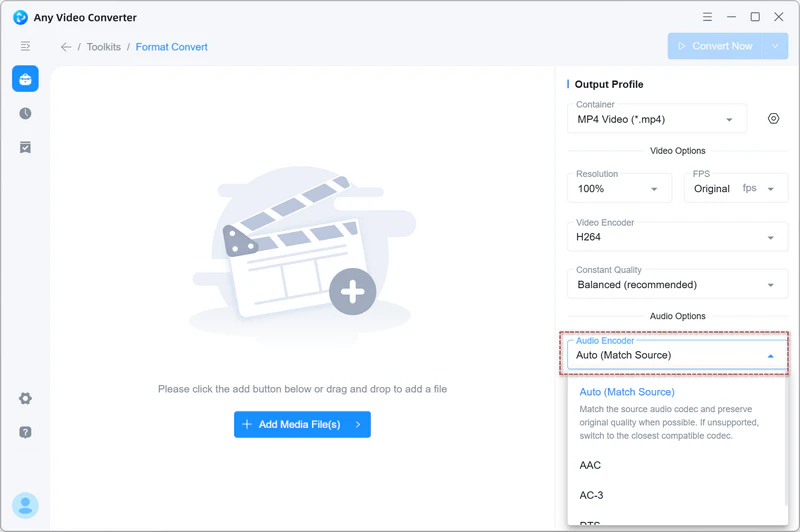Open the history clock sidebar icon
Image resolution: width=800 pixels, height=532 pixels.
point(25,113)
